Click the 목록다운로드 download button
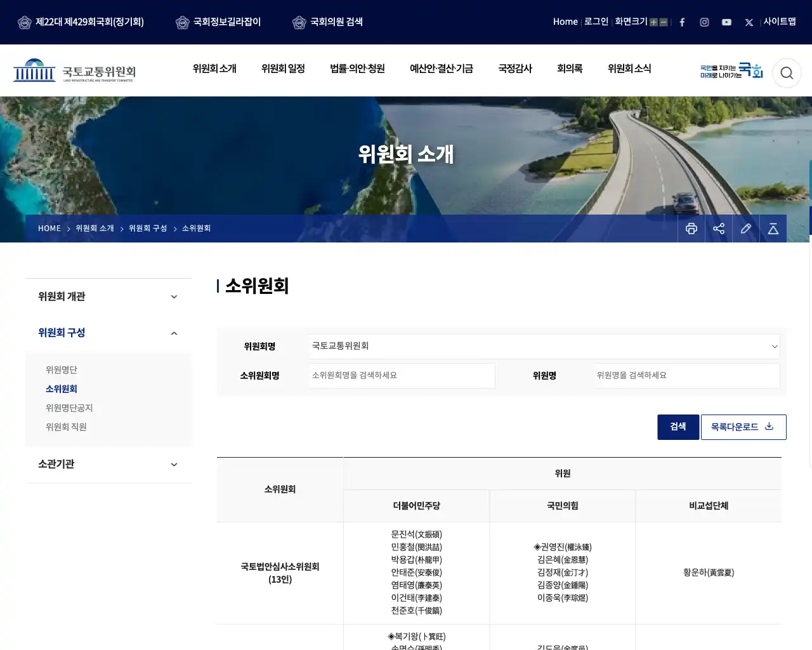 [743, 427]
